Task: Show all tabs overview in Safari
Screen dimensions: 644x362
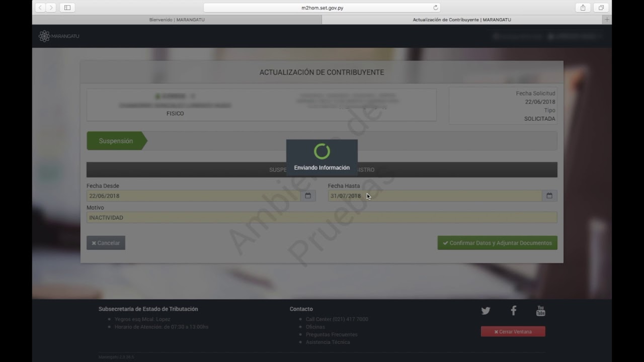Action: click(x=601, y=8)
